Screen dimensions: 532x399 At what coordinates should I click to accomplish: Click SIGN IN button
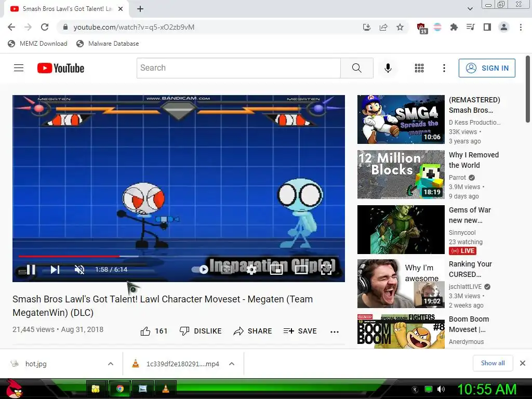(487, 68)
